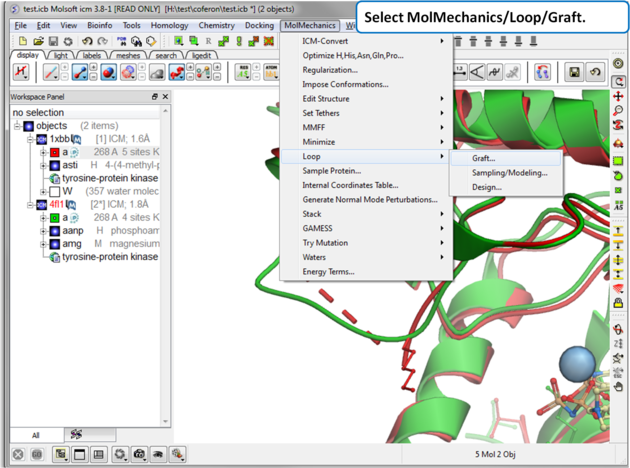630x468 pixels.
Task: Select the Sampling/Modeling... menu entry
Action: [x=509, y=173]
